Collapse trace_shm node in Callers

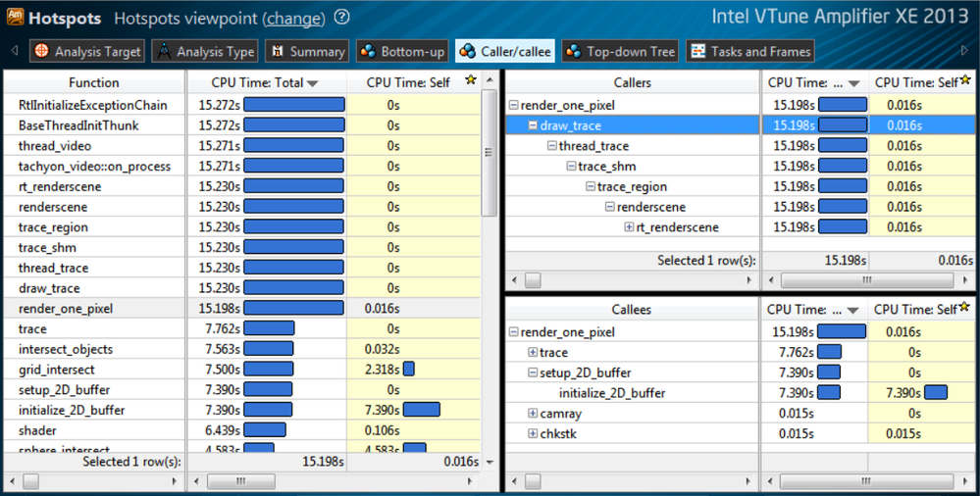click(x=571, y=167)
